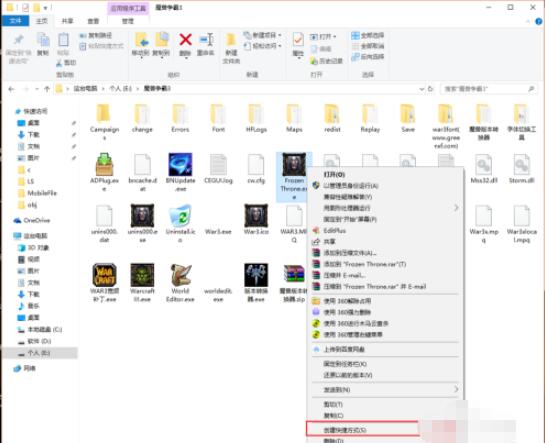Select the Uninstall.ico file
Screen dimensions: 545x443
pyautogui.click(x=180, y=223)
